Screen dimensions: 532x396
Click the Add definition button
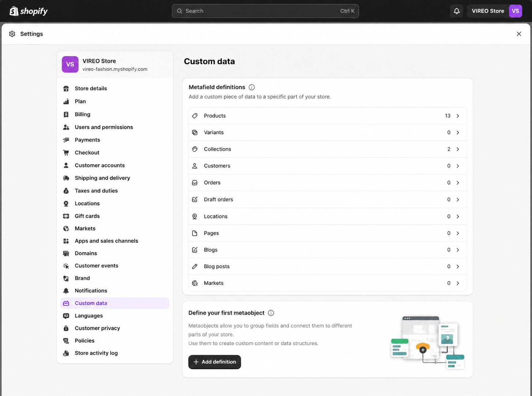tap(214, 362)
